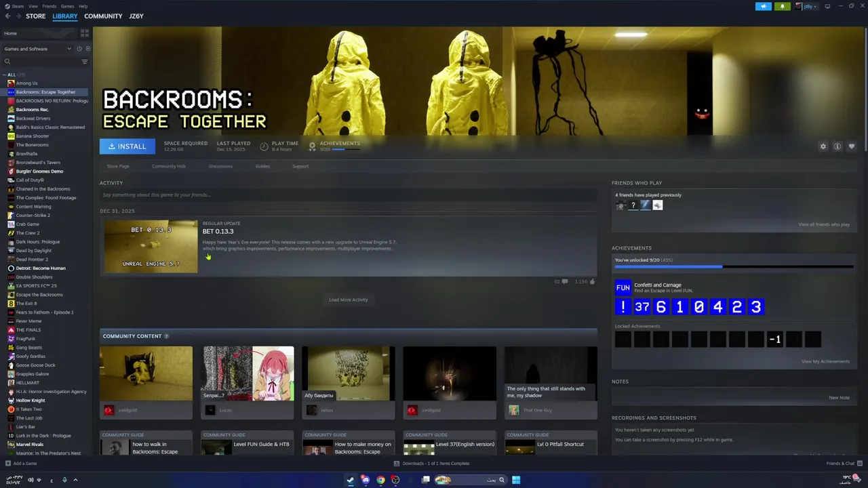Open the Confetti and Carnage FUN achievement
Screen dimensions: 868x488
tap(623, 288)
